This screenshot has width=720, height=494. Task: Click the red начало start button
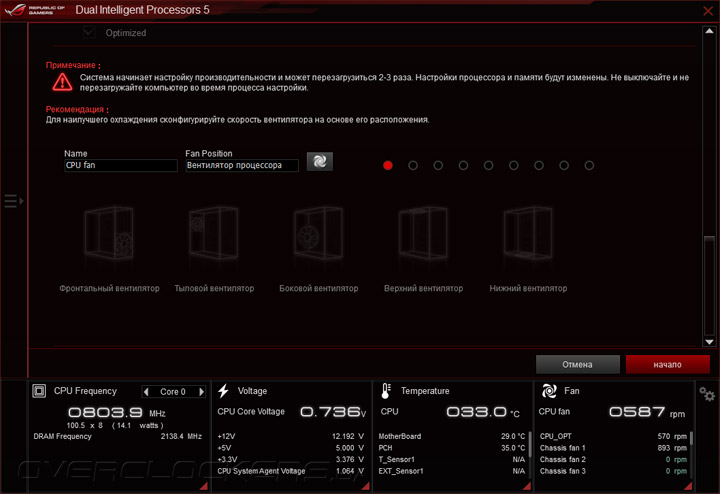coord(668,364)
